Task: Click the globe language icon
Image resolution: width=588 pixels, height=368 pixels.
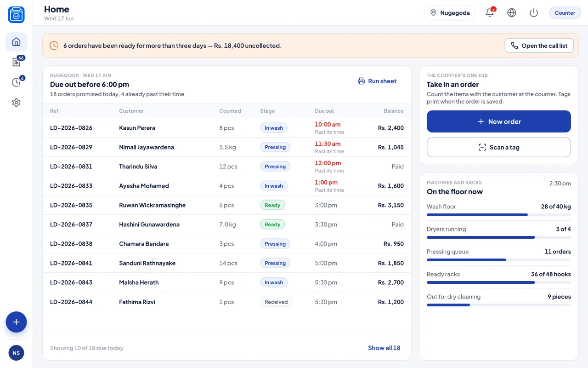Action: point(512,13)
